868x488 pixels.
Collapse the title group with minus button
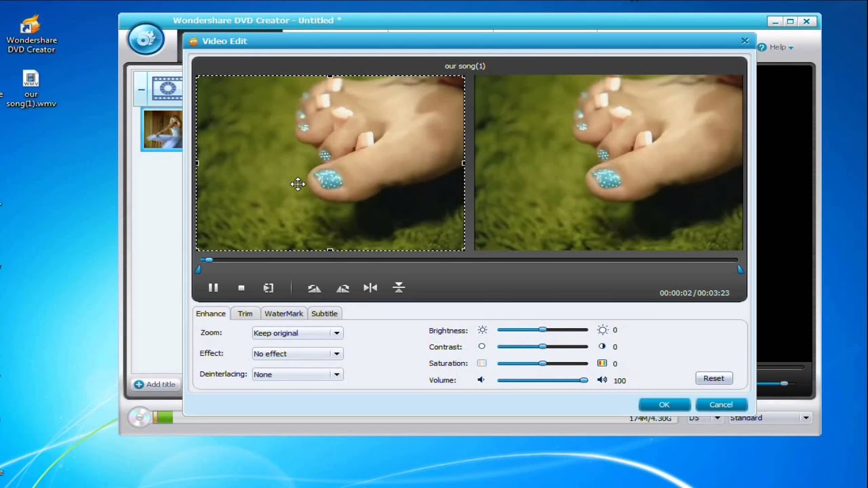[x=141, y=89]
